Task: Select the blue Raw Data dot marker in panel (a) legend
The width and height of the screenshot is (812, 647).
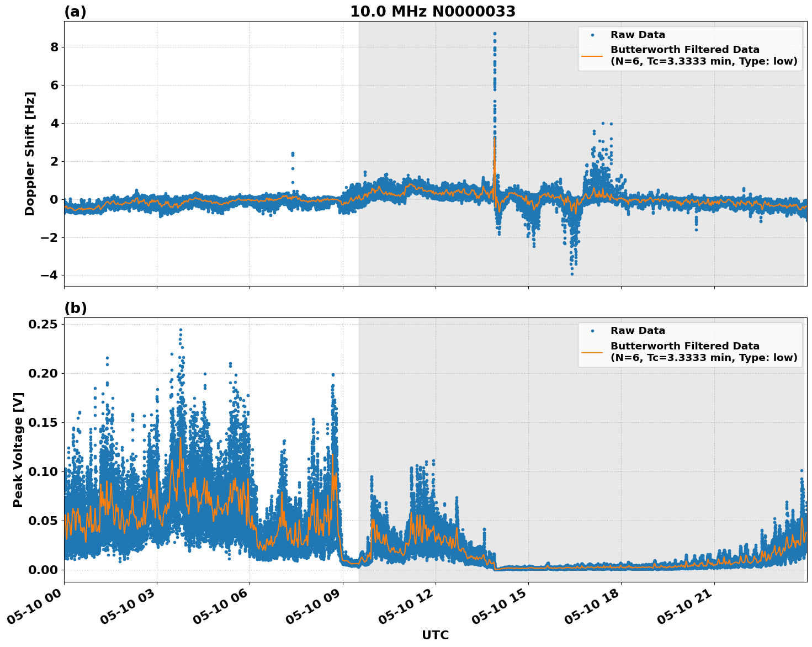Action: point(593,34)
